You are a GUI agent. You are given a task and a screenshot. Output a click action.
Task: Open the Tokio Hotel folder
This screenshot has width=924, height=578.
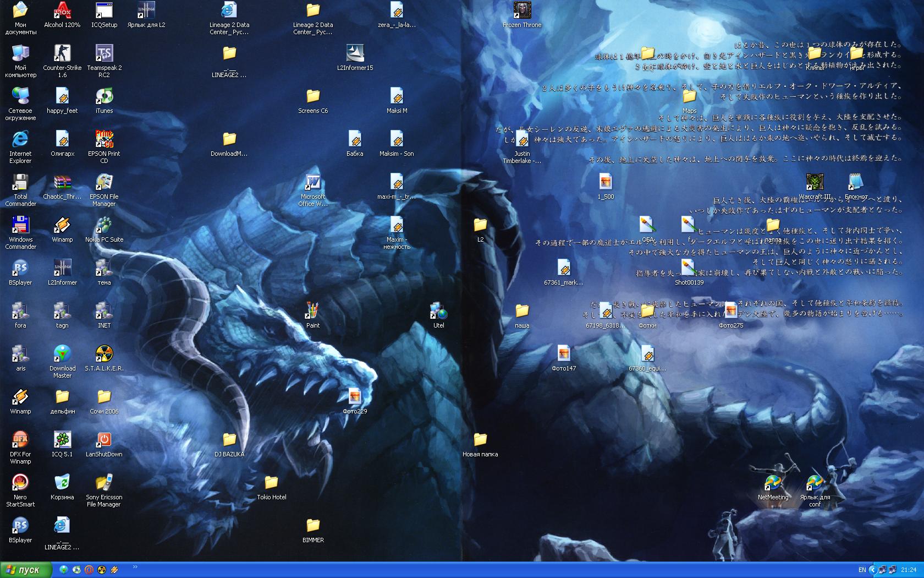click(x=271, y=487)
